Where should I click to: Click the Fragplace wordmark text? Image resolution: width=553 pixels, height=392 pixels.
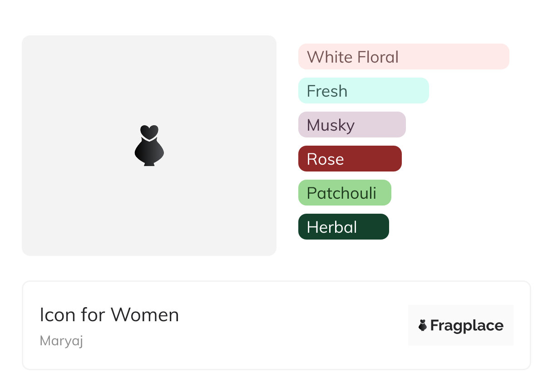pos(467,326)
